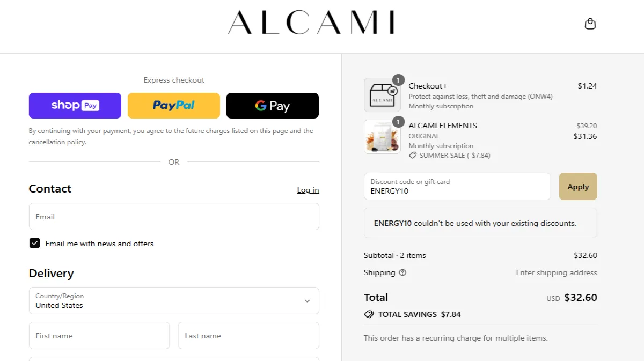Click the ALCAMI ELEMENTS product thumbnail
Screen dimensions: 644x361
click(382, 137)
